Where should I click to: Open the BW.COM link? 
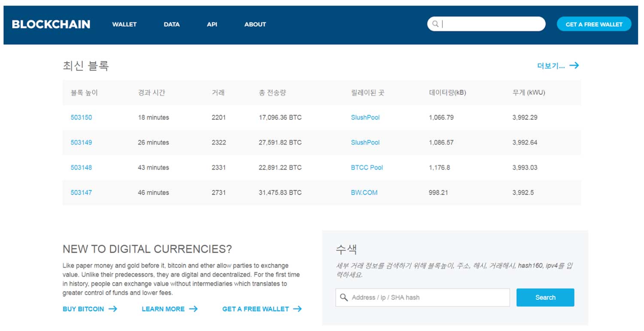(x=364, y=193)
